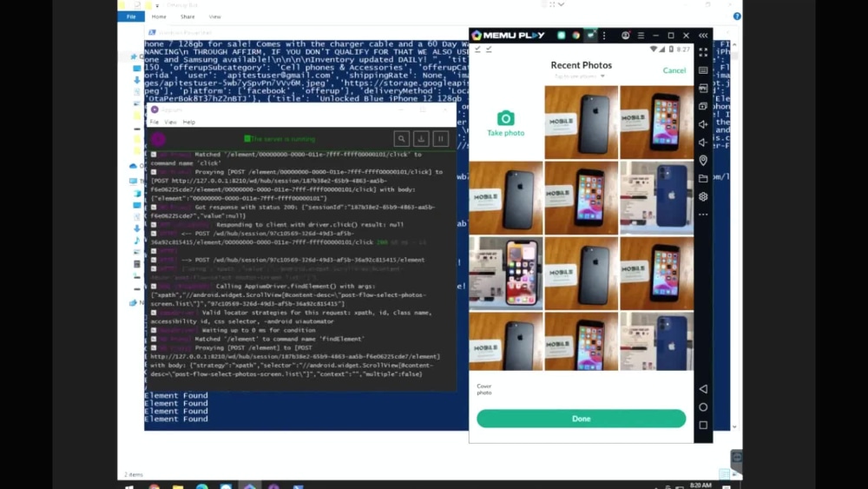Switch to the Chrome tab in MEmu

click(576, 36)
